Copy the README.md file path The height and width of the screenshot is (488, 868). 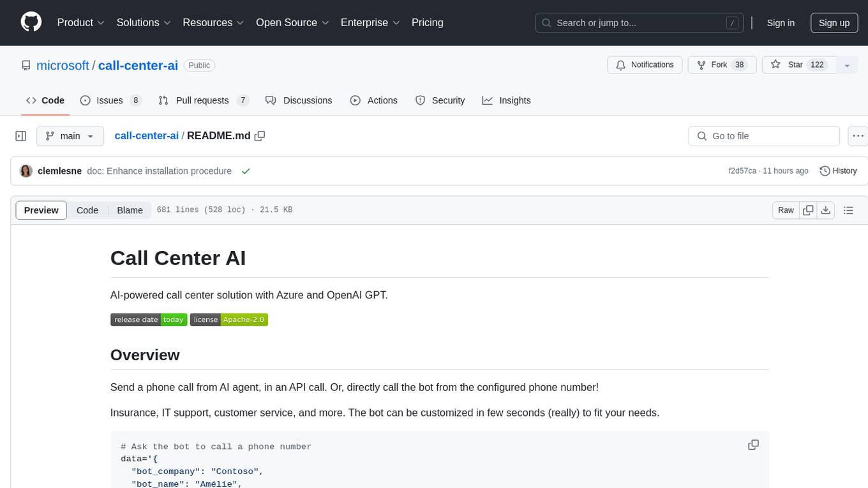[x=260, y=136]
